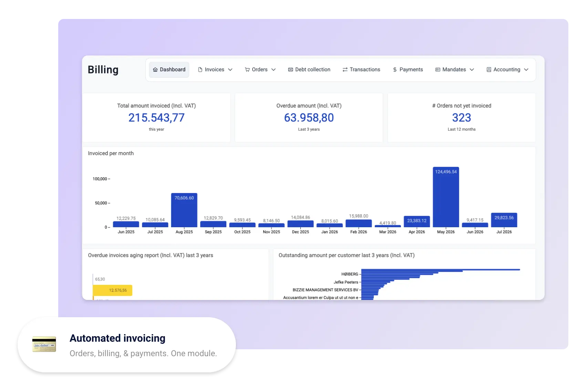Click the Payments dollar sign icon
This screenshot has height=391, width=588.
pos(395,70)
